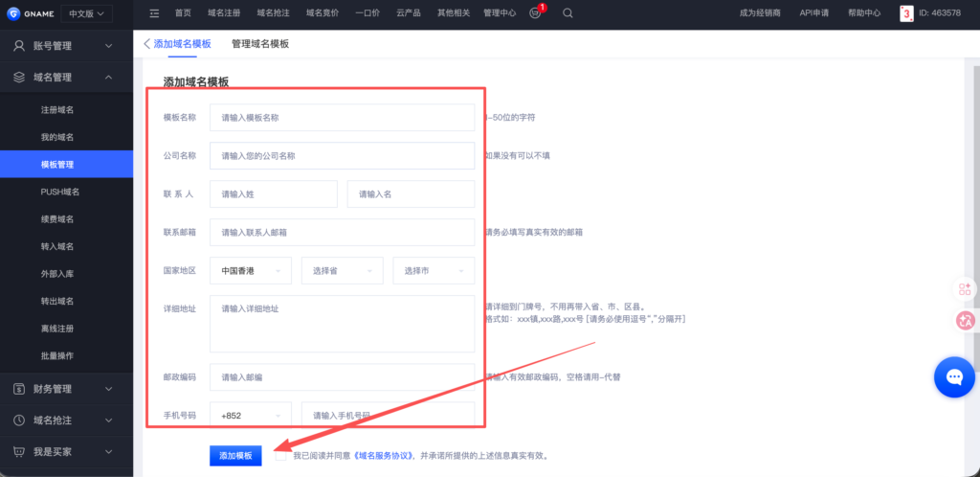Open the floating QR grid widget icon
Viewport: 980px width, 477px height.
click(965, 289)
